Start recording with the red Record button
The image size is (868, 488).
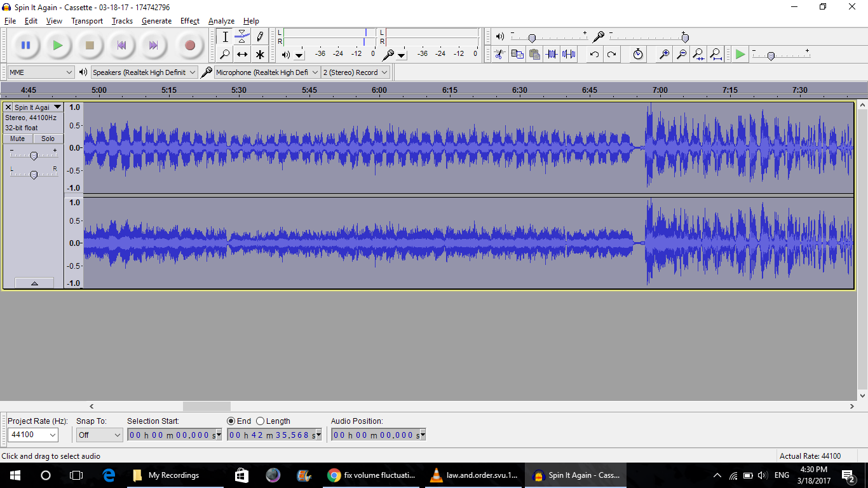[x=189, y=45]
